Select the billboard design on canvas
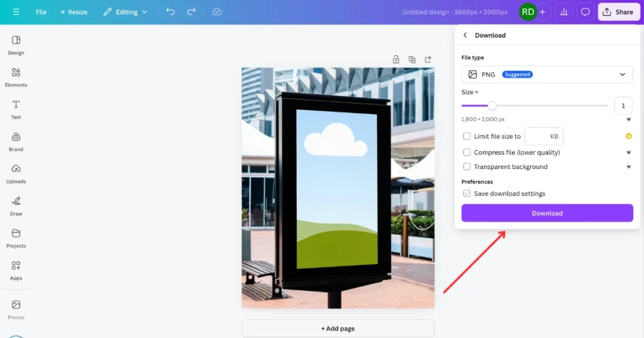The height and width of the screenshot is (338, 644). pos(338,188)
